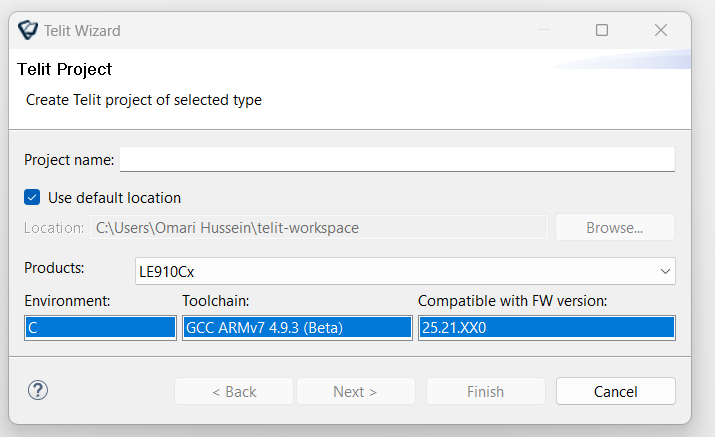Image resolution: width=715 pixels, height=437 pixels.
Task: Open the LE910Cx products combo box
Action: click(x=405, y=271)
